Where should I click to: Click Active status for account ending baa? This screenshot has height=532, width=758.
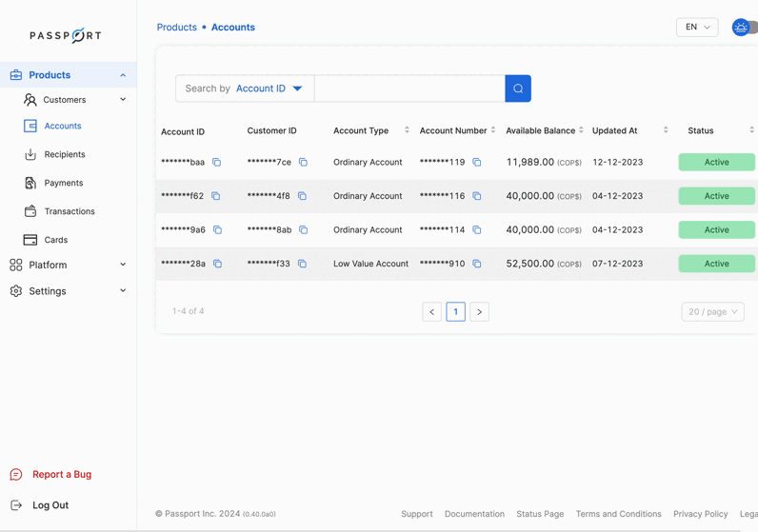point(716,163)
